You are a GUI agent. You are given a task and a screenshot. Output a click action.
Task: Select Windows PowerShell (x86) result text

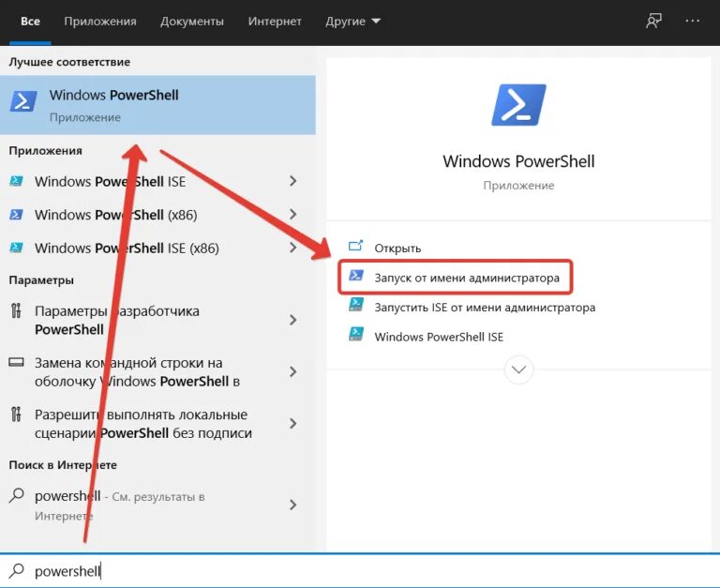click(115, 215)
